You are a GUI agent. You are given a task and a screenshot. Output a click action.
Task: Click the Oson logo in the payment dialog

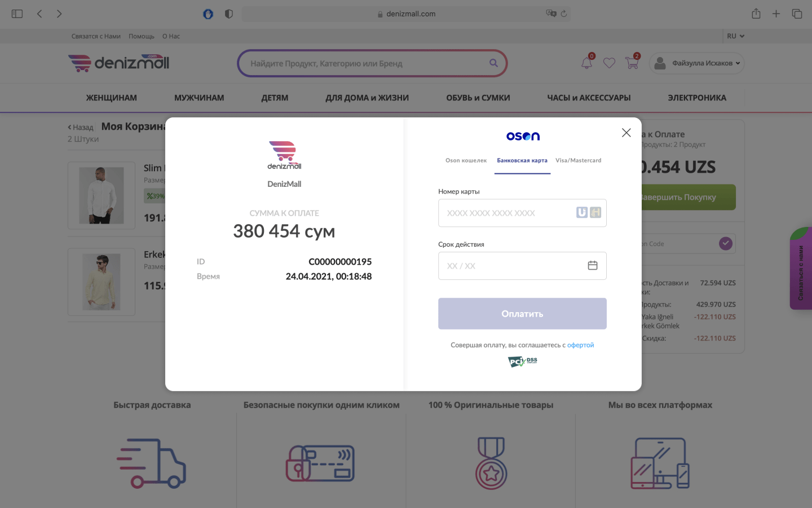pyautogui.click(x=523, y=136)
